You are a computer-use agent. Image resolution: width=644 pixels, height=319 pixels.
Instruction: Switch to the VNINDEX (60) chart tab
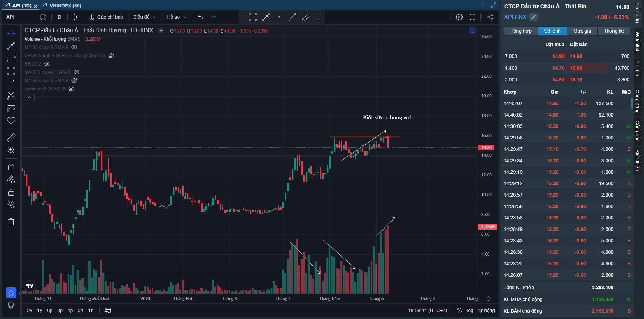(x=62, y=6)
